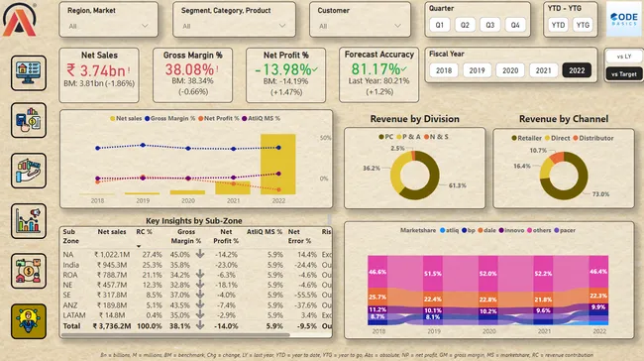Open the home dashboard monitor icon
644x361 pixels.
(29, 73)
